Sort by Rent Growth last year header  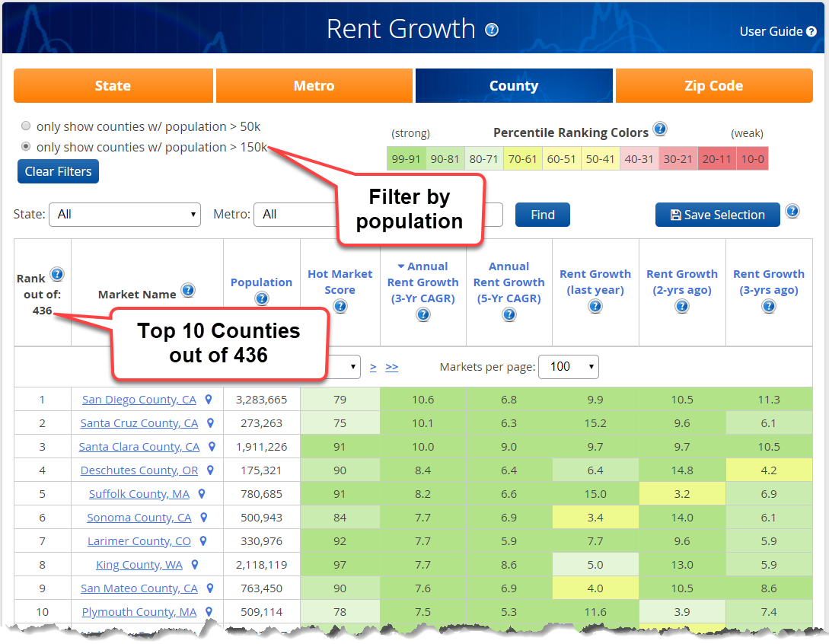tap(595, 282)
